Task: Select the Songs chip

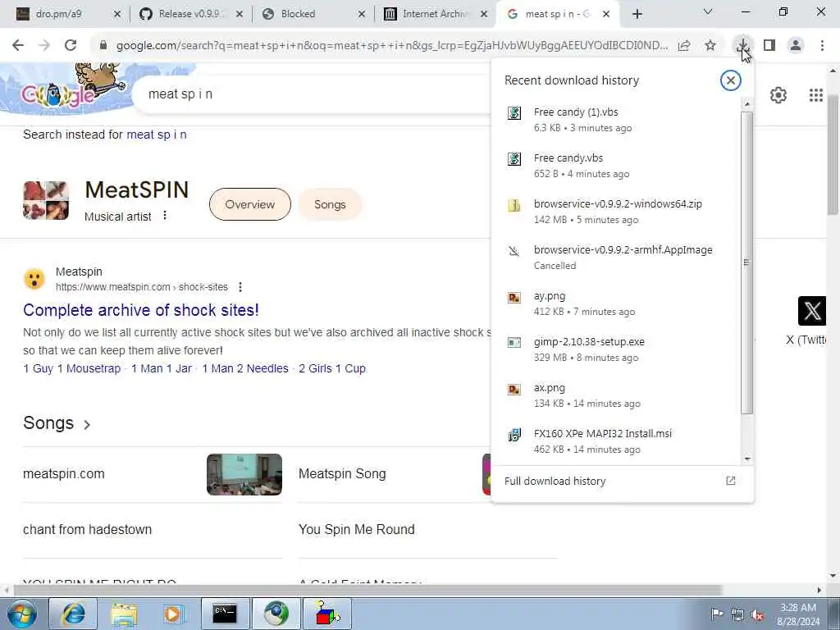Action: [x=330, y=204]
